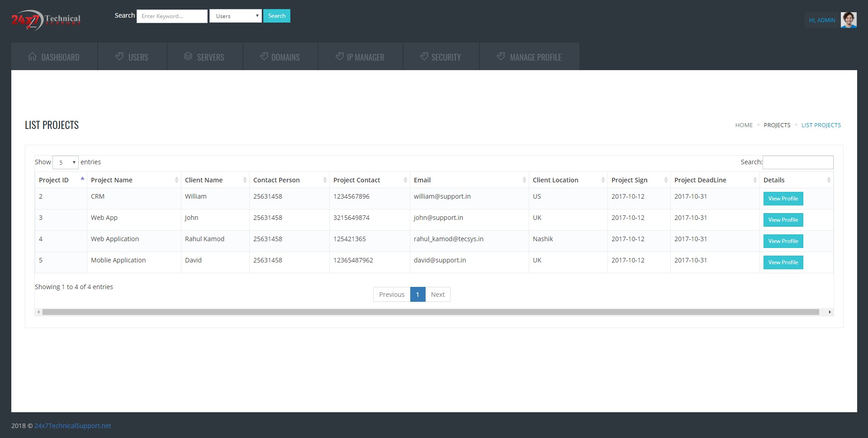This screenshot has width=868, height=438.
Task: Click the tag icon beside IP Manager
Action: (340, 57)
